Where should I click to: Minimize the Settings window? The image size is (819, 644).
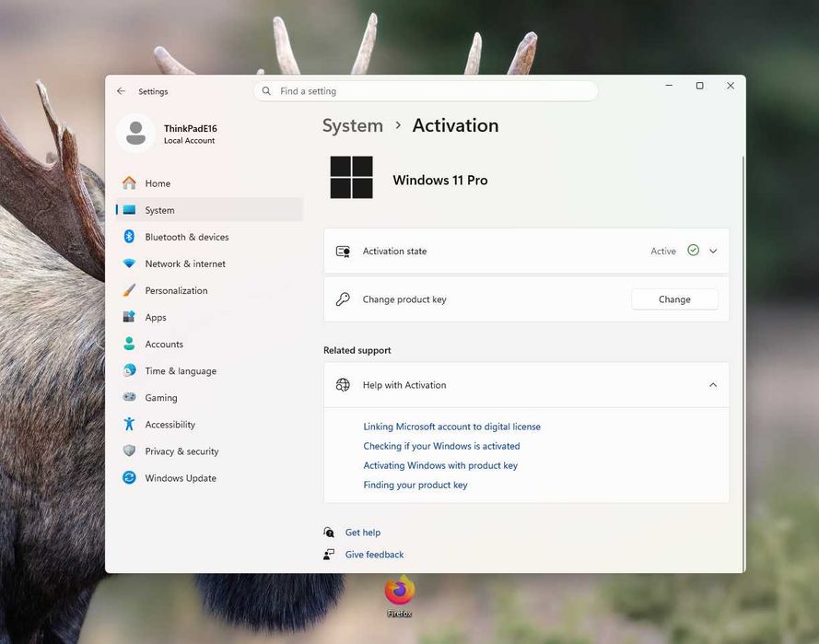pos(669,86)
